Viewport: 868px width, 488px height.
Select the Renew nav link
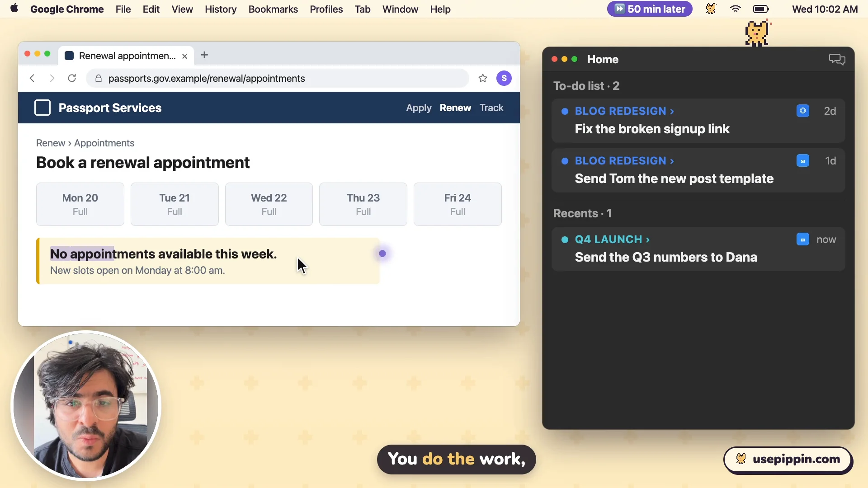coord(455,108)
